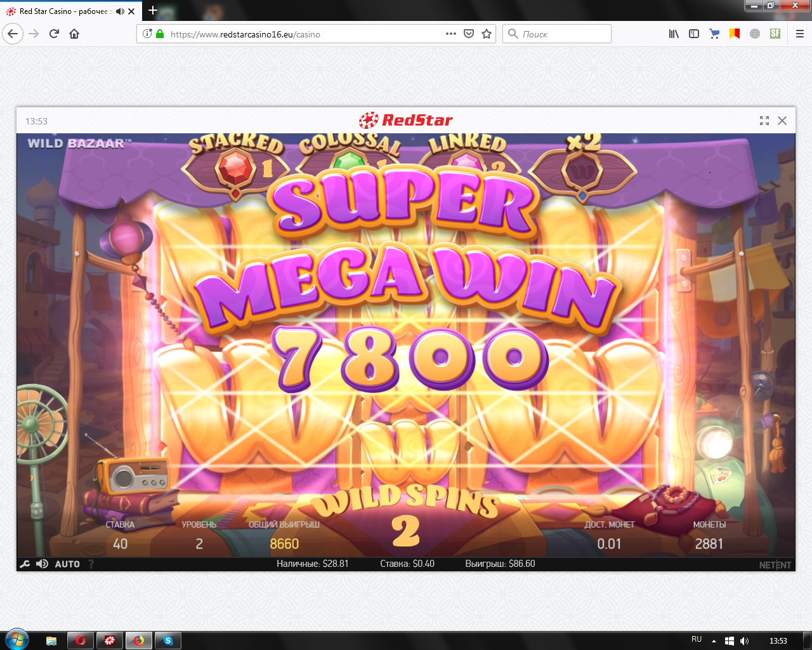The height and width of the screenshot is (650, 812).
Task: Click the СТАВКА value 40
Action: [x=120, y=544]
